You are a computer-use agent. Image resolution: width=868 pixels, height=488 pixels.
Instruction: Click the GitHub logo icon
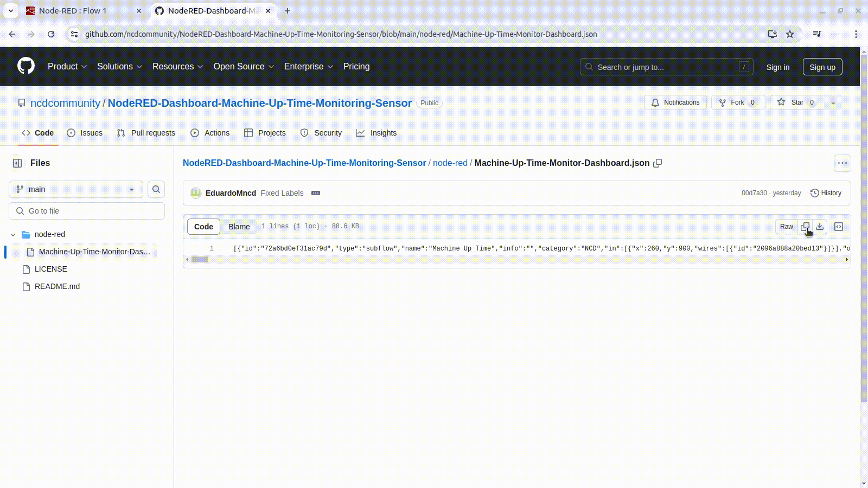(x=26, y=66)
